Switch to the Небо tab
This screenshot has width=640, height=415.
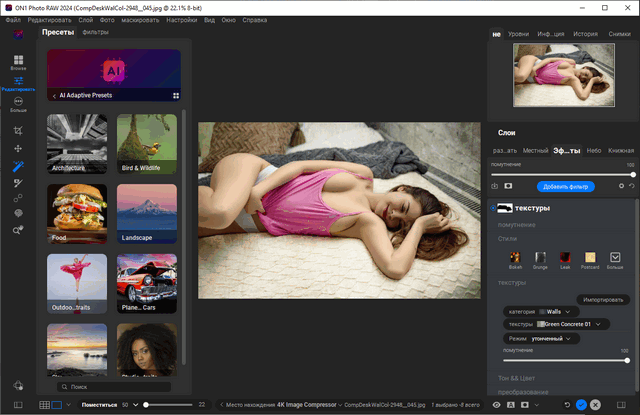594,150
